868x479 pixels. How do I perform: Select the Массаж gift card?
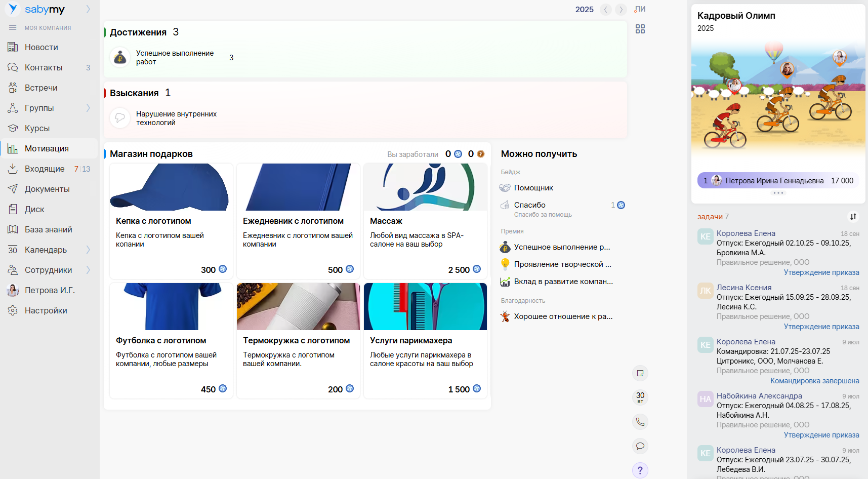tap(425, 221)
